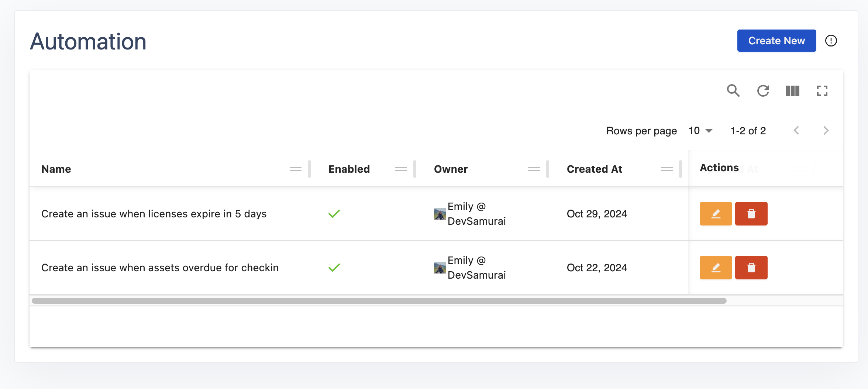Viewport: 868px width, 389px height.
Task: Toggle full screen table view
Action: tap(822, 90)
